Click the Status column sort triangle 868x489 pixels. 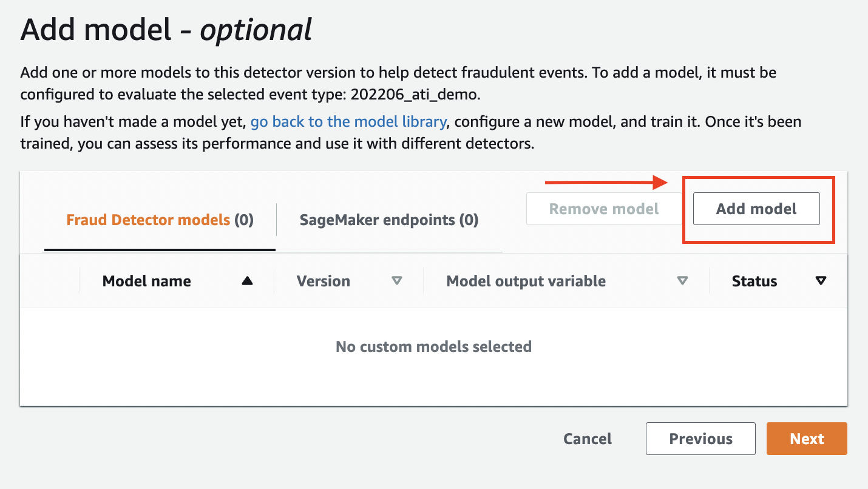tap(821, 281)
